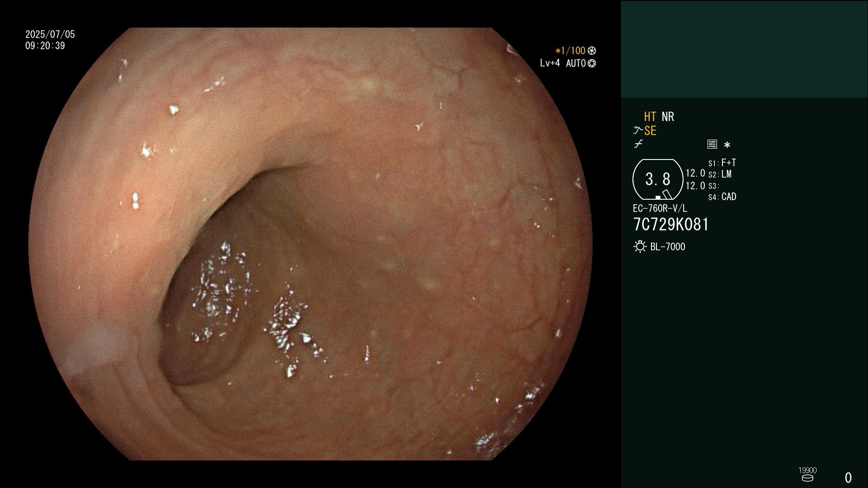
Task: Click the lower 12.0 value
Action: coord(695,186)
